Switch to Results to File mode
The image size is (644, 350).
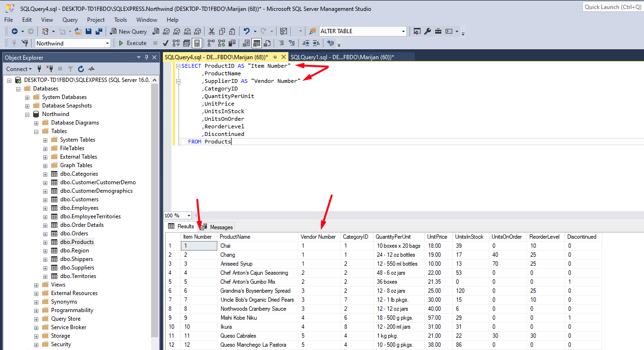tap(267, 43)
